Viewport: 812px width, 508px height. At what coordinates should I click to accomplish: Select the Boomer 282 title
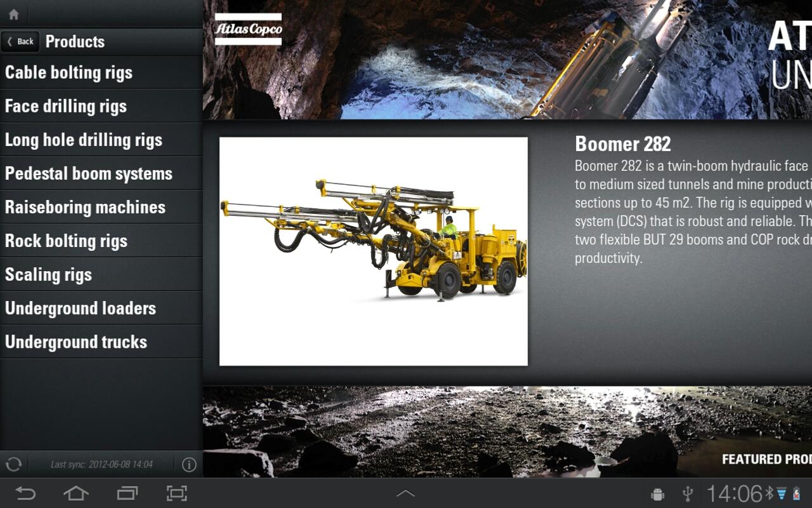coord(622,144)
